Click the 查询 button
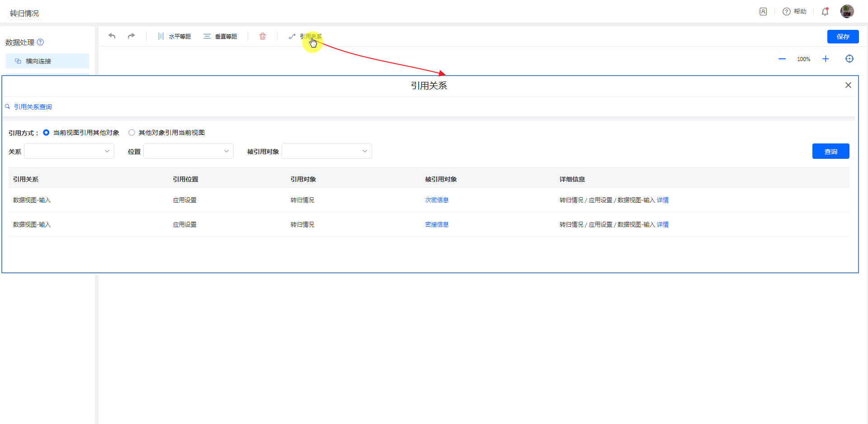Image resolution: width=868 pixels, height=424 pixels. coord(830,151)
